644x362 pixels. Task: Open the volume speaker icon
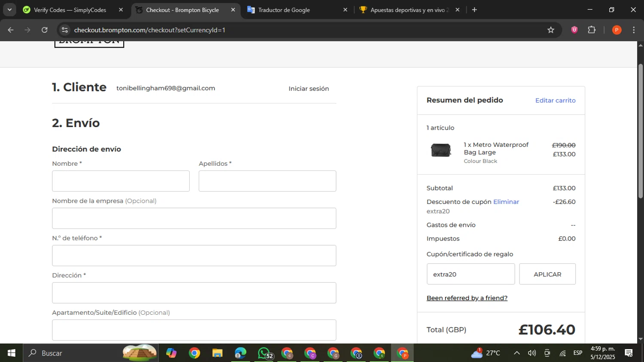pyautogui.click(x=532, y=353)
